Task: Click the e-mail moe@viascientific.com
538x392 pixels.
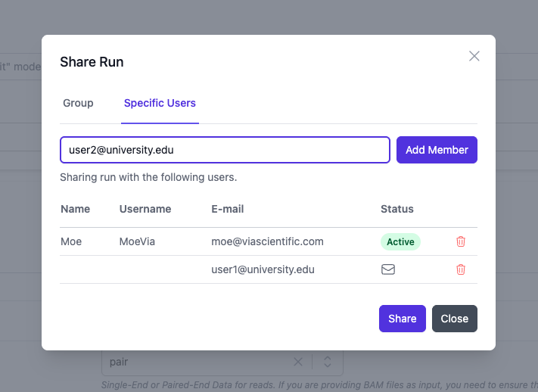Action: (x=267, y=241)
